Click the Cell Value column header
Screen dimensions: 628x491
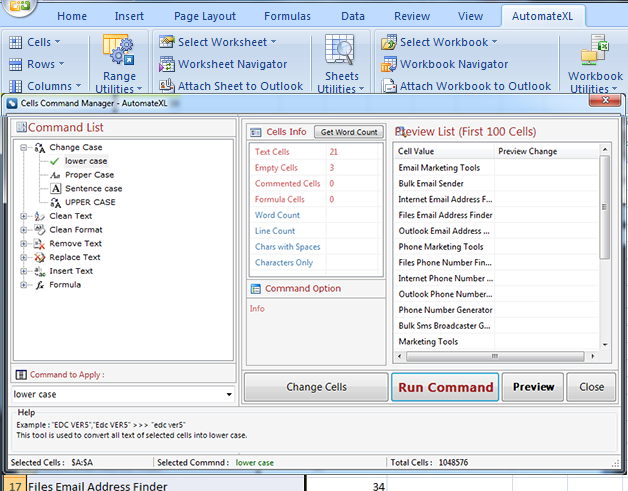click(444, 151)
